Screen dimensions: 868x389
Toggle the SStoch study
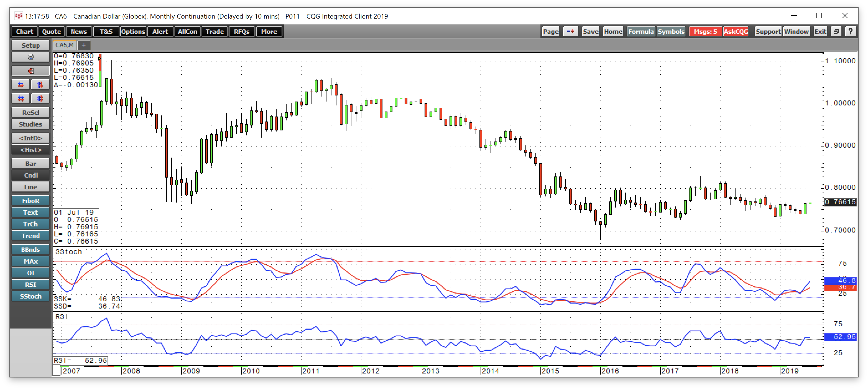pos(31,296)
